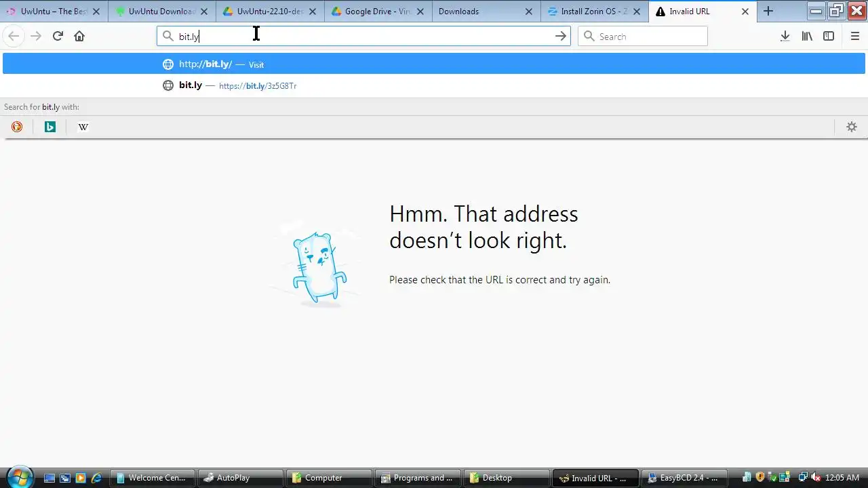The width and height of the screenshot is (868, 488).
Task: Switch to UwUntu – The Best tab
Action: tap(54, 12)
